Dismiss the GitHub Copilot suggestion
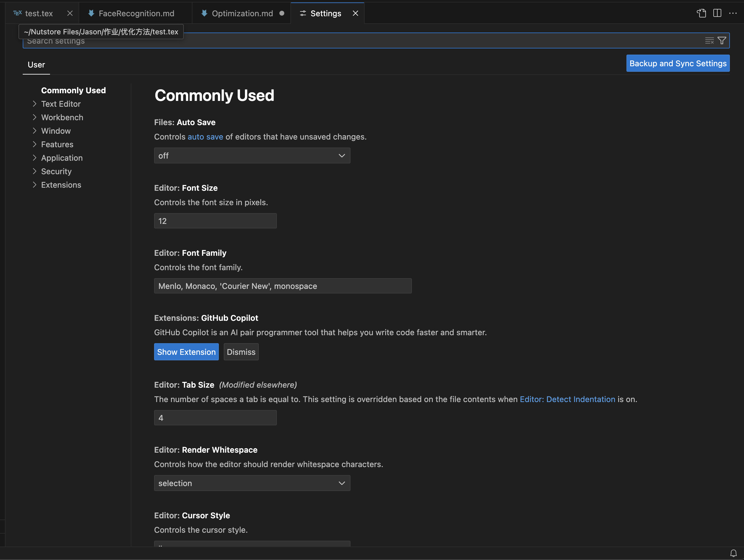Image resolution: width=744 pixels, height=560 pixels. point(241,352)
